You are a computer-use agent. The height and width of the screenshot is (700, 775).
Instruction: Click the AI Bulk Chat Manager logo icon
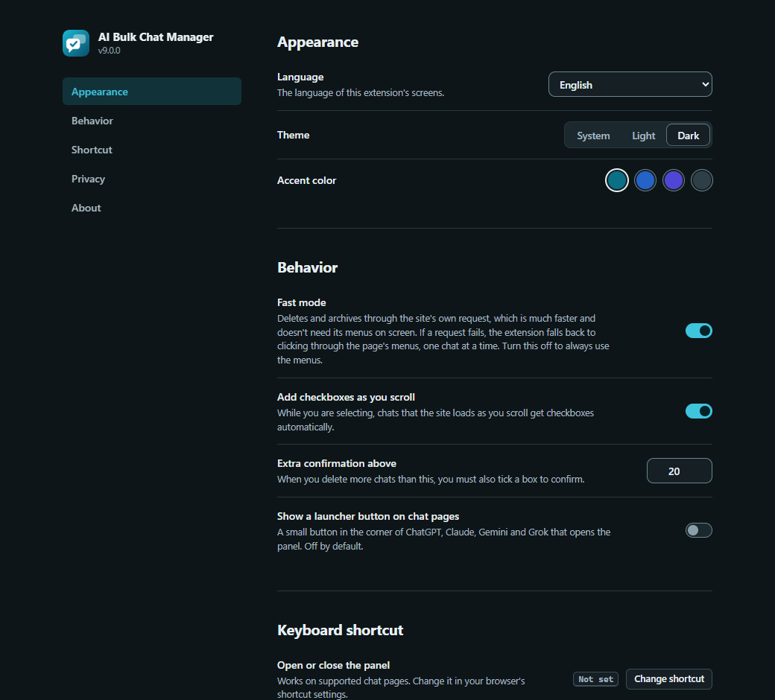tap(75, 43)
